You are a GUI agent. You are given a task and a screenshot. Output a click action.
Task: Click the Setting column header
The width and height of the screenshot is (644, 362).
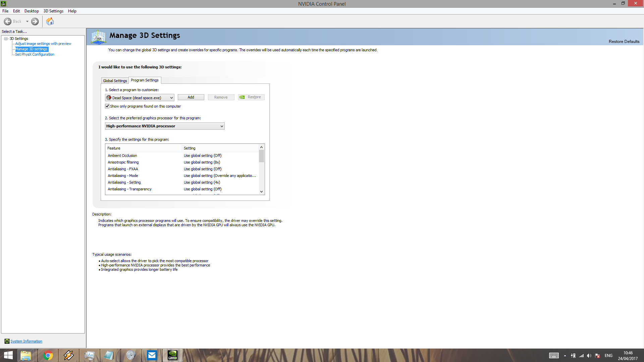(x=220, y=148)
